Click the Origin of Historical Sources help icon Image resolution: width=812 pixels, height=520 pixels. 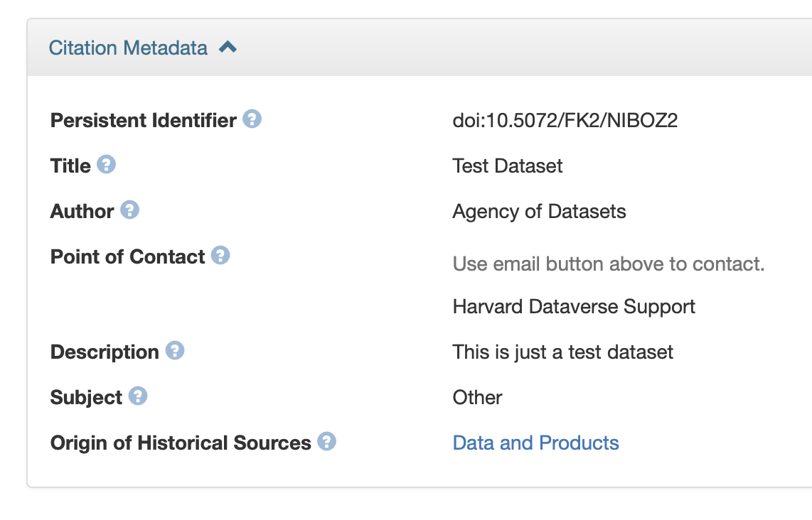point(326,442)
